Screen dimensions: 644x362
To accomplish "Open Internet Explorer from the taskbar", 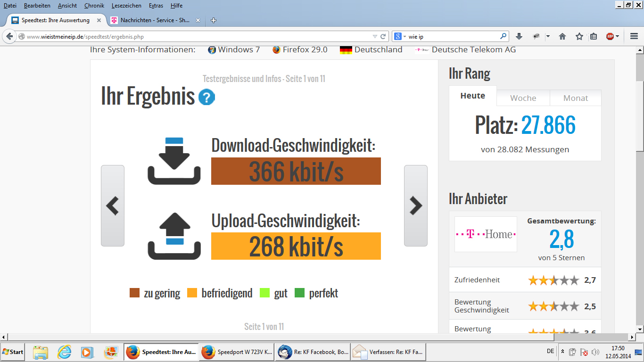I will tap(64, 352).
